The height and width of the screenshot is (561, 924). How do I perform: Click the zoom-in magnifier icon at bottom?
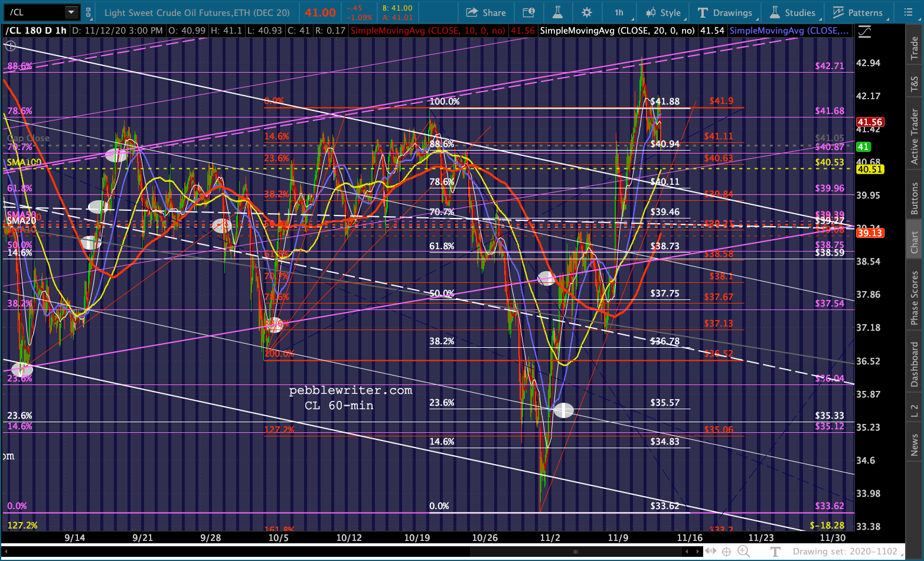point(743,552)
